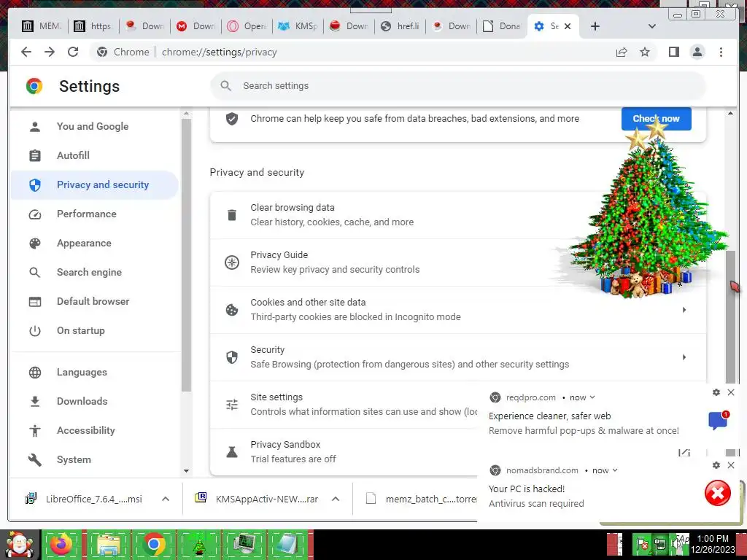Click the address bar URL

coord(219,52)
